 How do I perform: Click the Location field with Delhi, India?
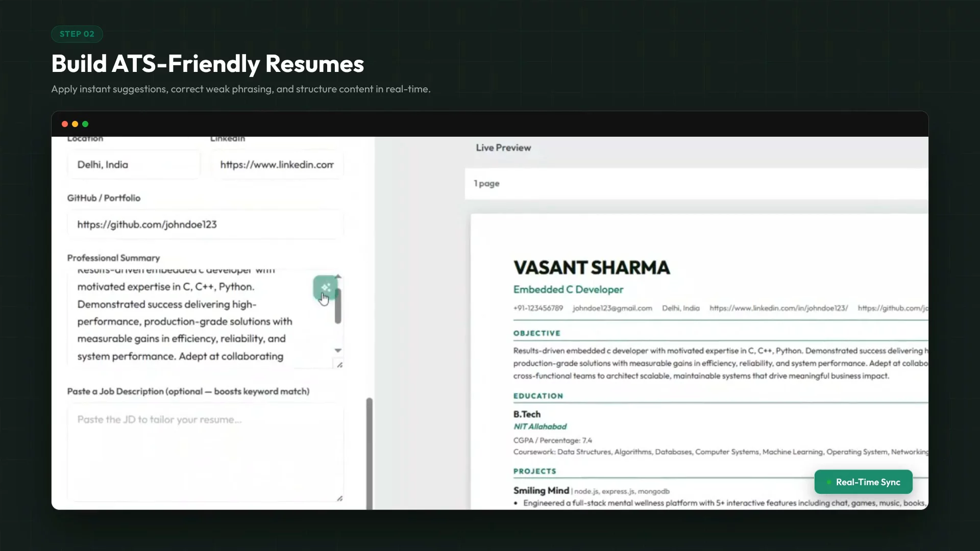click(x=134, y=165)
